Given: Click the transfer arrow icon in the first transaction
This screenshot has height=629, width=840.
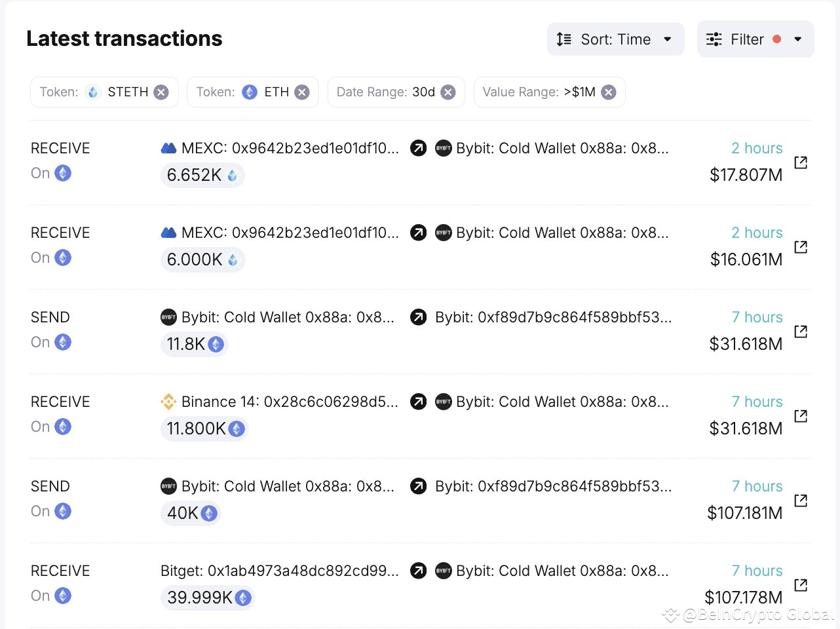Looking at the screenshot, I should click(419, 148).
